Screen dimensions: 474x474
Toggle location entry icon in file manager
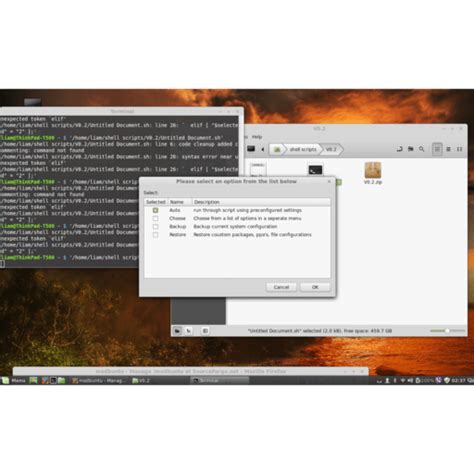(x=399, y=149)
